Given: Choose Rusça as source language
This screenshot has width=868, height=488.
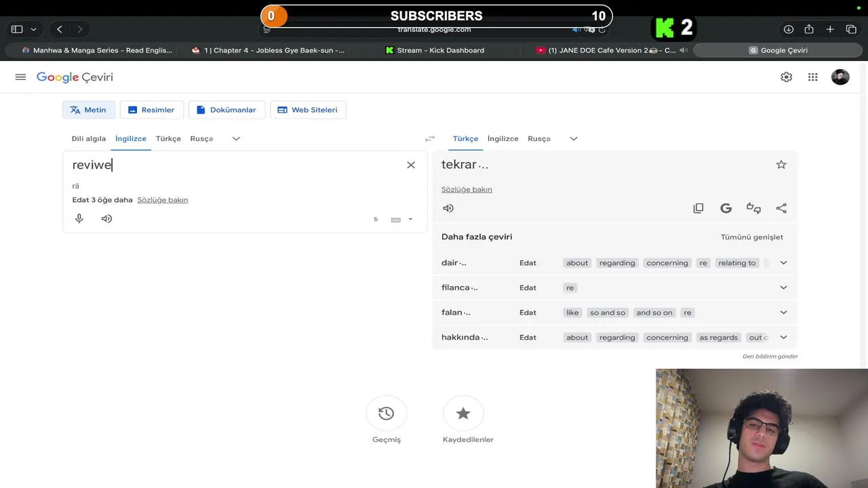Looking at the screenshot, I should [201, 138].
